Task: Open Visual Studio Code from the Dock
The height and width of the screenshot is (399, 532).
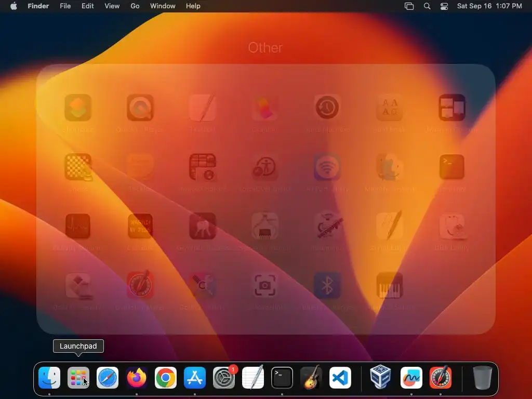Action: pos(340,378)
